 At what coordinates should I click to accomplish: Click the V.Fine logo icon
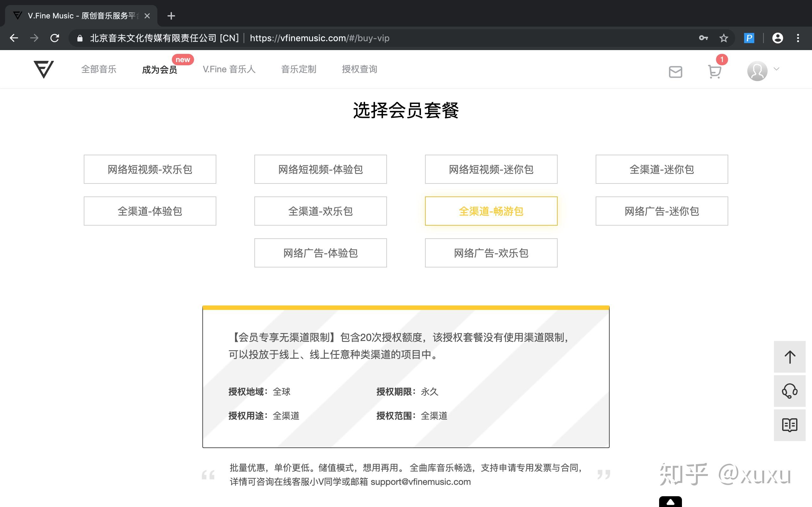point(44,69)
